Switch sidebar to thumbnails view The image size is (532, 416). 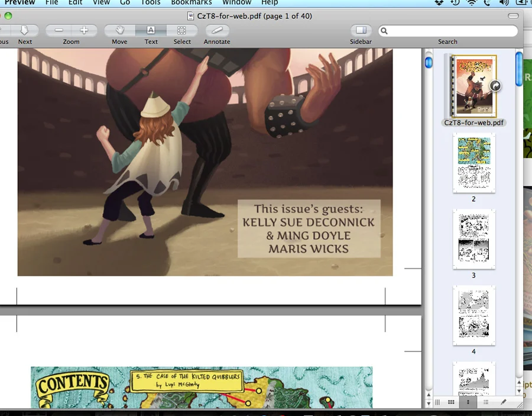coord(468,402)
